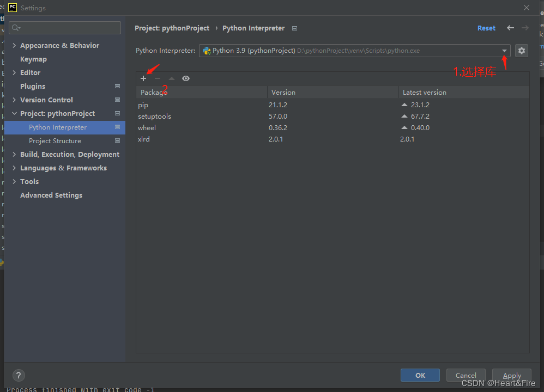Viewport: 544px width, 392px height.
Task: Select the xlrd package row
Action: click(x=333, y=139)
